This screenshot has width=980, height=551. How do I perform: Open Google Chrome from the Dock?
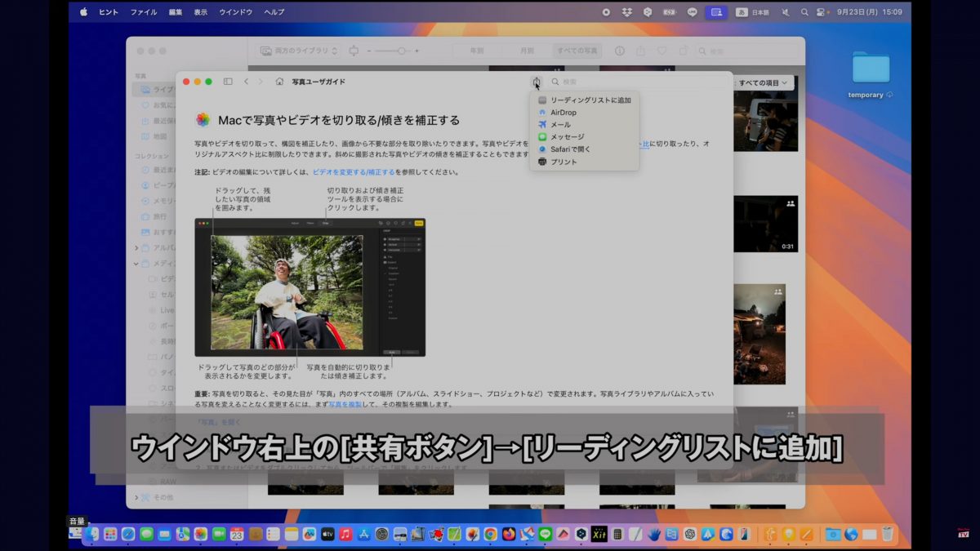click(x=490, y=534)
